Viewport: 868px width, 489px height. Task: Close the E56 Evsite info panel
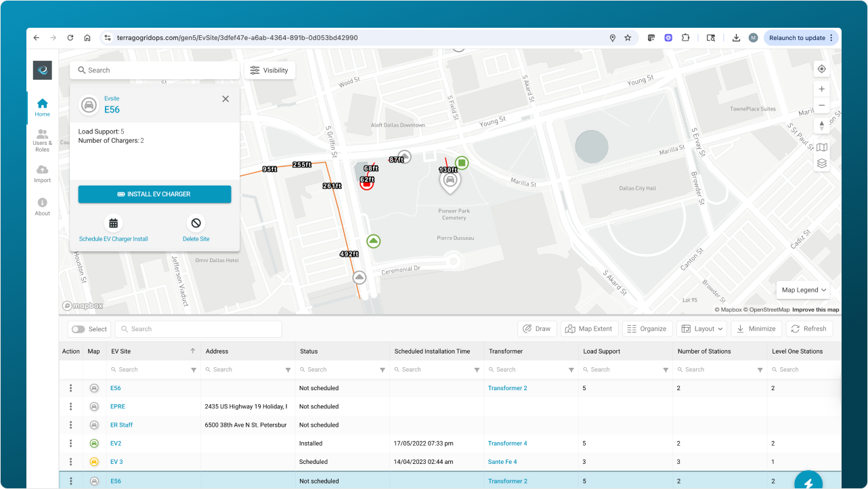click(x=225, y=99)
